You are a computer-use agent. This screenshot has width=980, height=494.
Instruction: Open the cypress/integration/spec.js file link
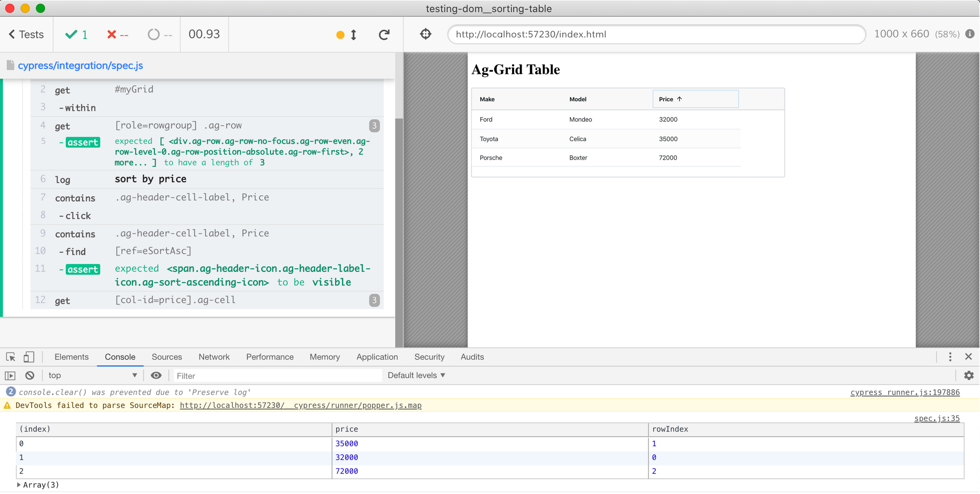point(80,66)
